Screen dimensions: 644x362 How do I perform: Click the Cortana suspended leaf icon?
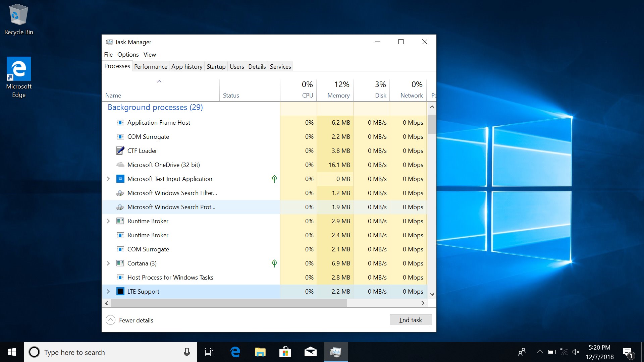point(274,263)
